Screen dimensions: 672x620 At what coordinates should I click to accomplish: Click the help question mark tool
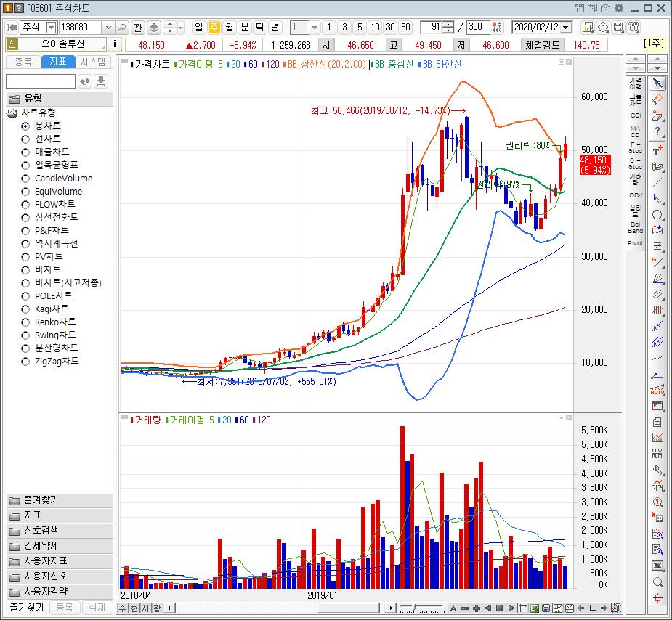pyautogui.click(x=657, y=132)
